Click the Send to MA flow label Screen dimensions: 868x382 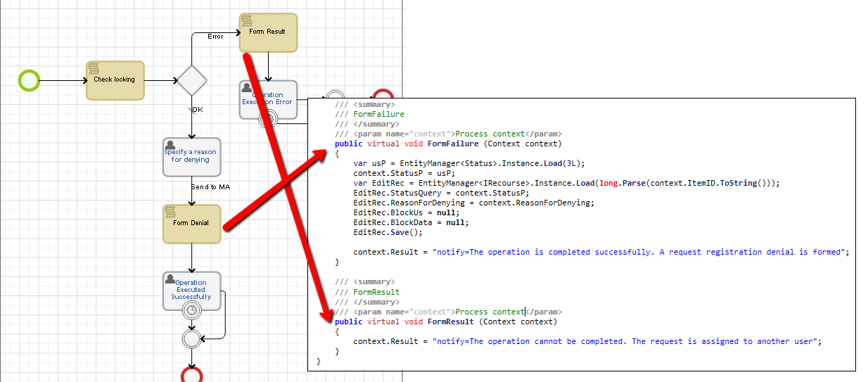[x=210, y=186]
